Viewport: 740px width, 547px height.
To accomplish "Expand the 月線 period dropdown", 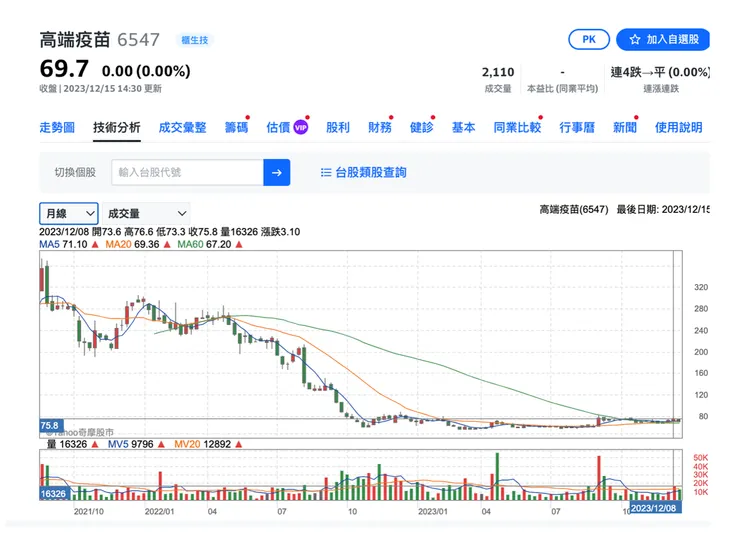I will click(69, 213).
